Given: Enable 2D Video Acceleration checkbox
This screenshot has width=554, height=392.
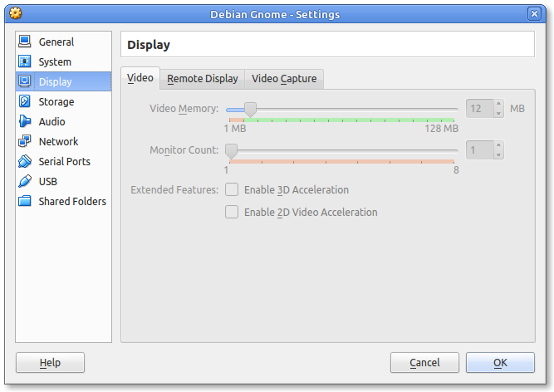Looking at the screenshot, I should click(232, 212).
